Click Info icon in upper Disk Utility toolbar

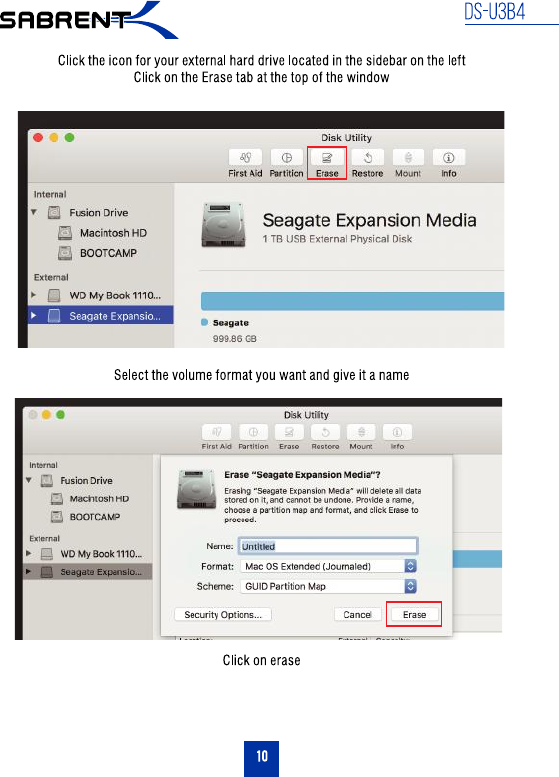click(448, 158)
